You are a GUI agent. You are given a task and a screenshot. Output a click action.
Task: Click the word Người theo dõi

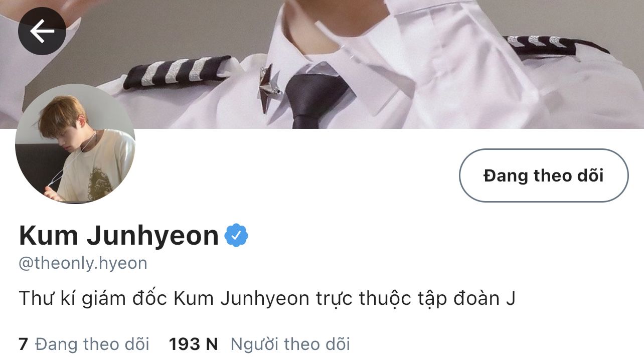coord(290,344)
